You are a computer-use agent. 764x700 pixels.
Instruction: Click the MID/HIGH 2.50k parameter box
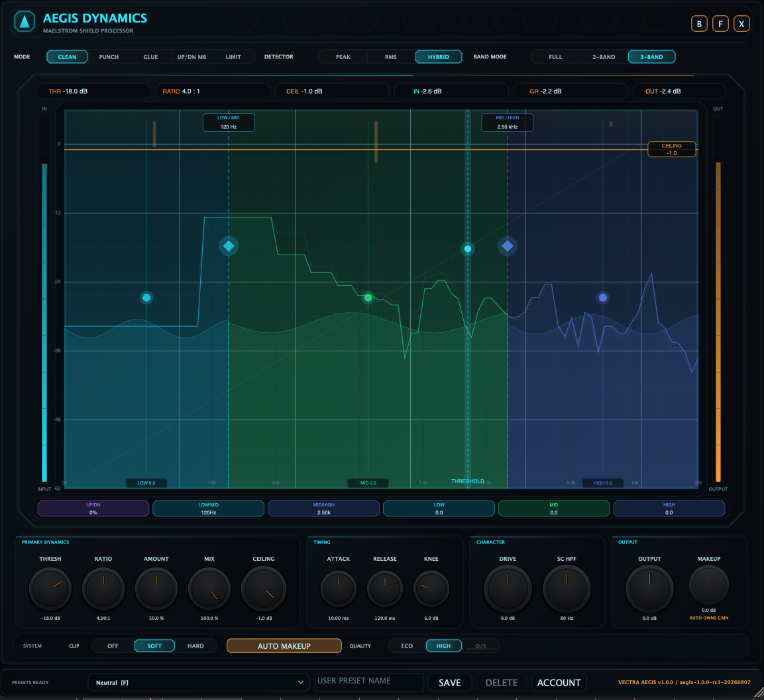[323, 508]
